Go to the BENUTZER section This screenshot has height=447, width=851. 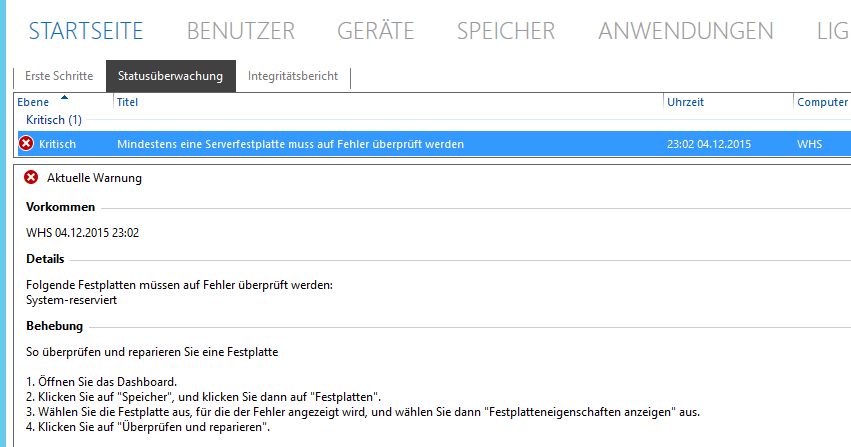tap(241, 31)
